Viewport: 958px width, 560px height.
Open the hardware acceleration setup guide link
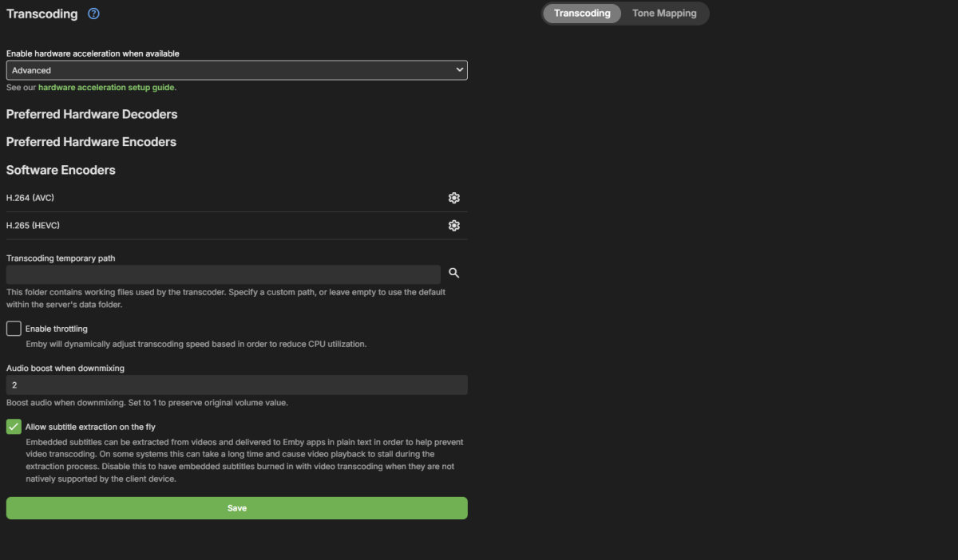point(106,88)
